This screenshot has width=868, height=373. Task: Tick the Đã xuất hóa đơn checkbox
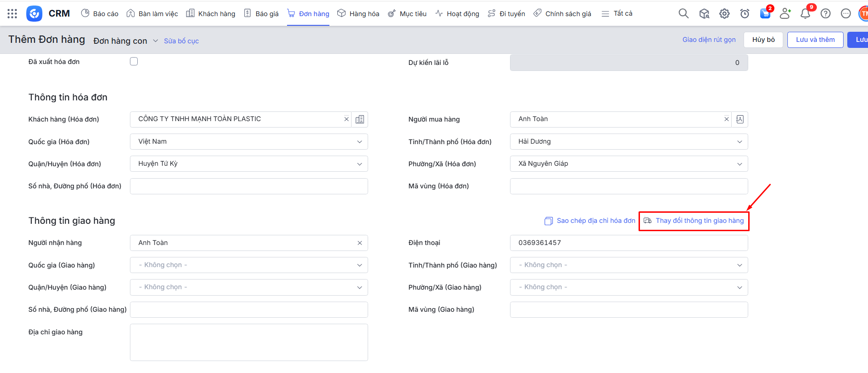point(134,62)
